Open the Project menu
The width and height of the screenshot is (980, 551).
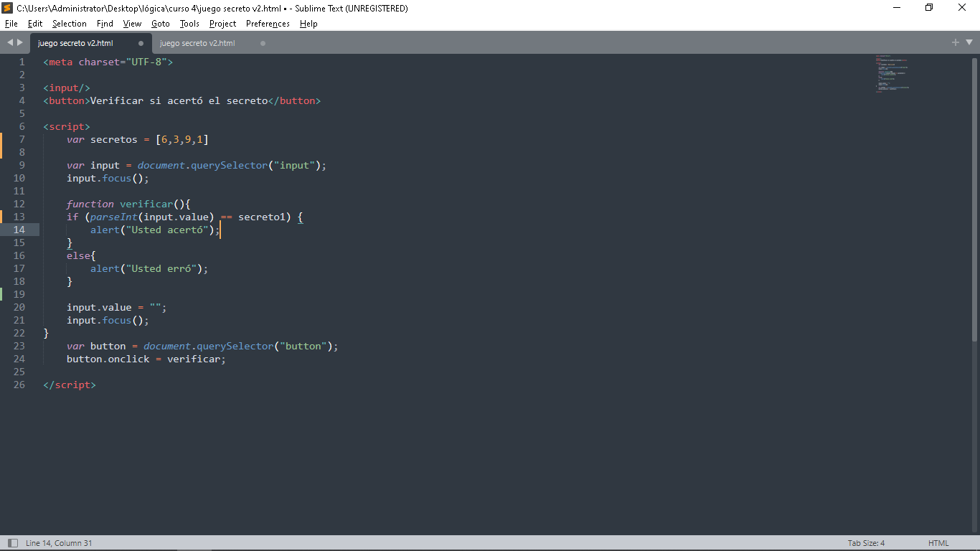coord(223,24)
